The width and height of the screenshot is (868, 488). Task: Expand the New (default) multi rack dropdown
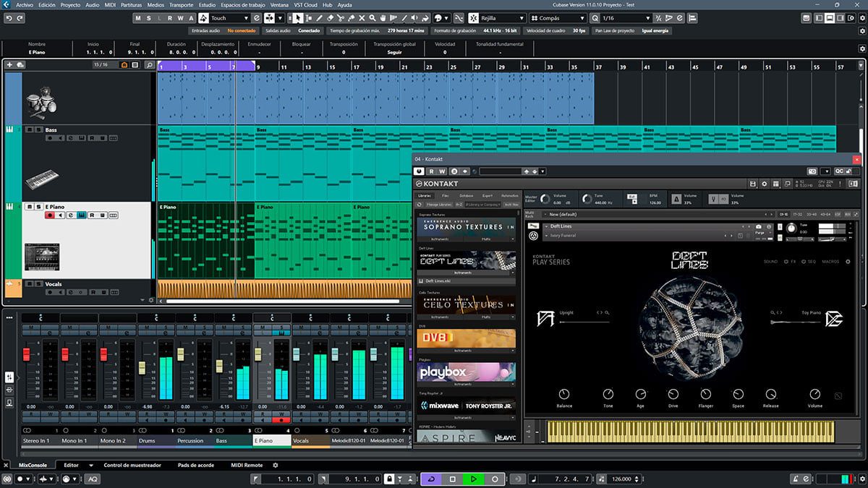[x=544, y=215]
